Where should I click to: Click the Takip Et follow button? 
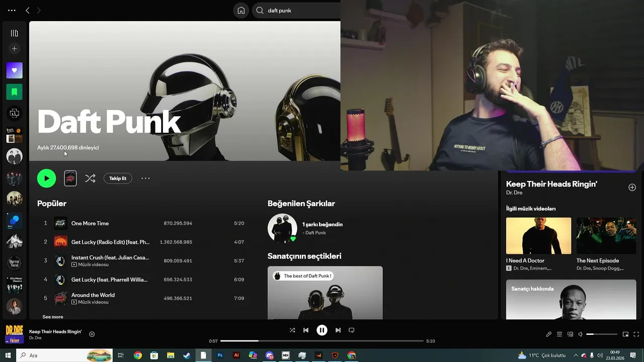[118, 178]
